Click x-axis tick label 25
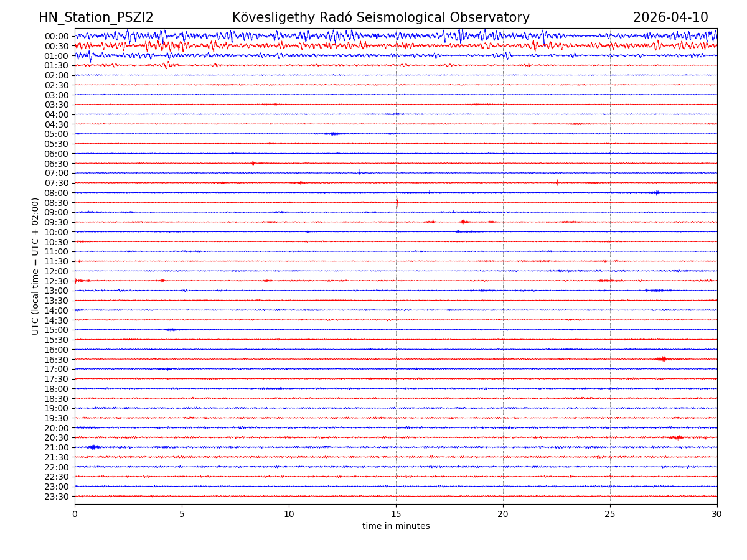 pyautogui.click(x=610, y=515)
